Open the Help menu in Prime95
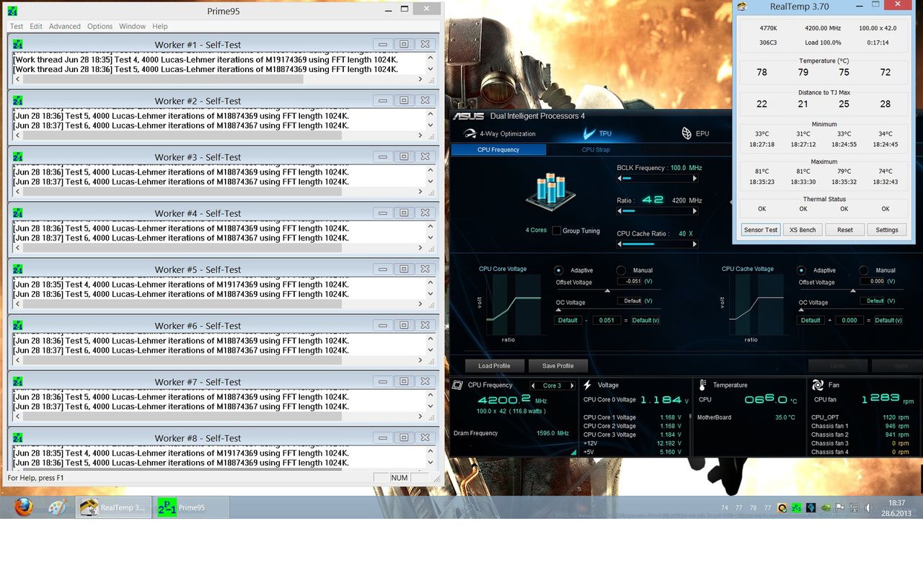 159,26
